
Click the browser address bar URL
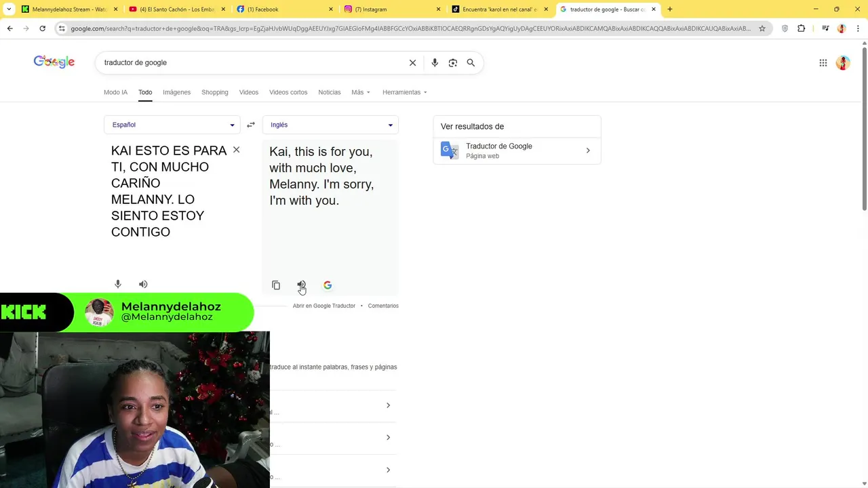(x=410, y=28)
